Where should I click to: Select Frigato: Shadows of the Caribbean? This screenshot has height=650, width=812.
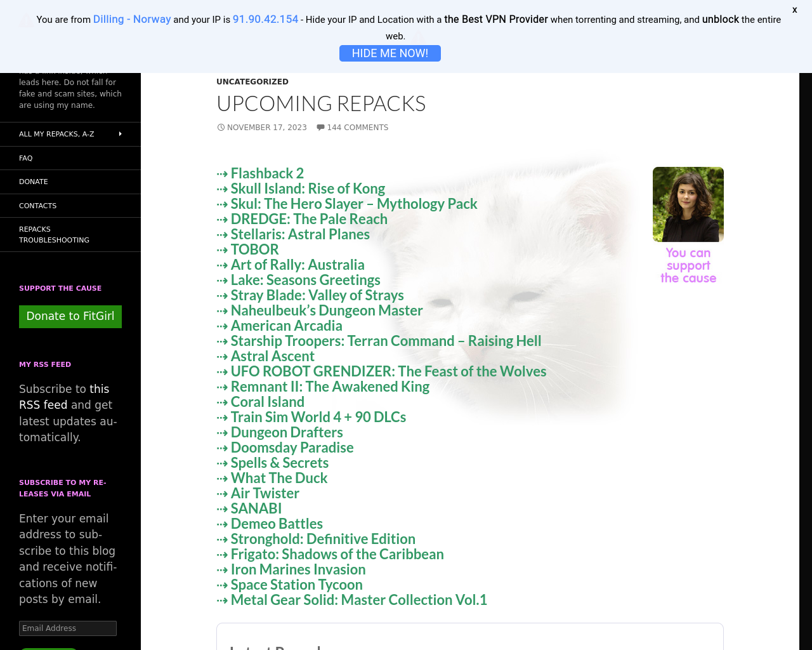[337, 554]
